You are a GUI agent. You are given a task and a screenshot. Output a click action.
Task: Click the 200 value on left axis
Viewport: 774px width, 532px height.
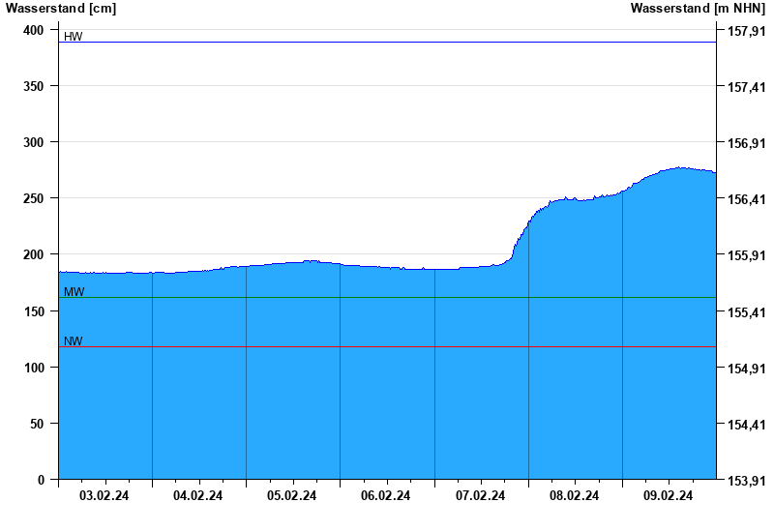click(x=34, y=254)
